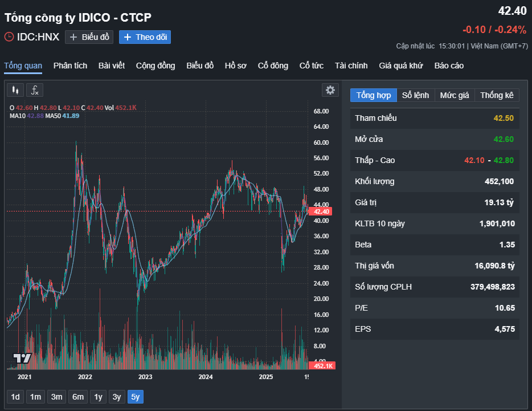The image size is (532, 411).
Task: Set chart range to 3m
Action: point(56,397)
